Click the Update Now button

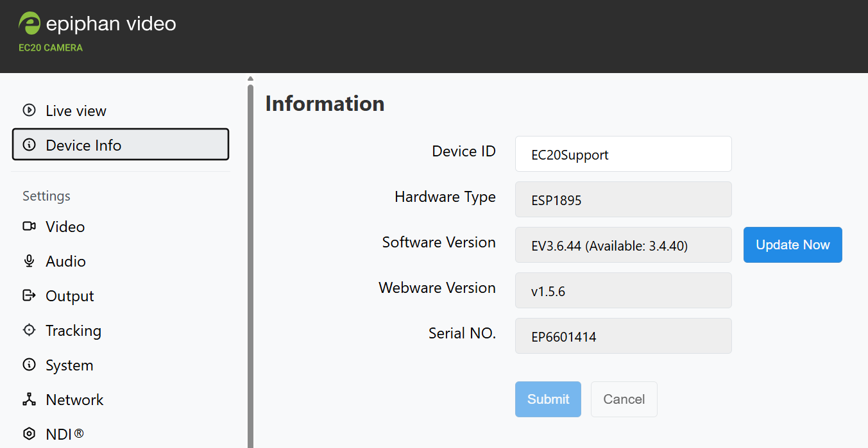click(792, 245)
